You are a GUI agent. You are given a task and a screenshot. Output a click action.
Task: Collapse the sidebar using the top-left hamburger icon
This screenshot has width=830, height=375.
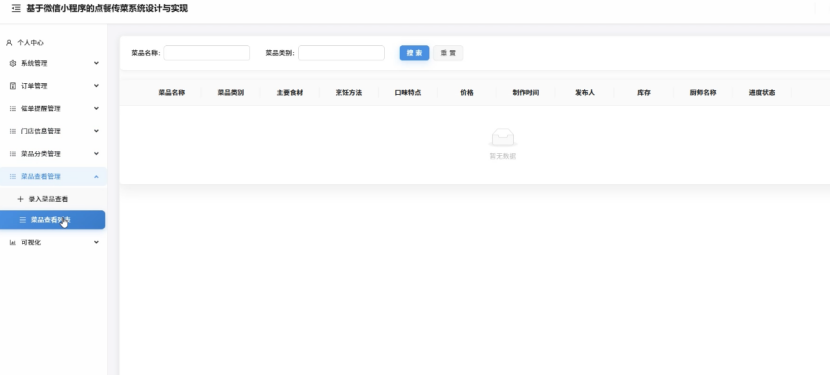[16, 8]
